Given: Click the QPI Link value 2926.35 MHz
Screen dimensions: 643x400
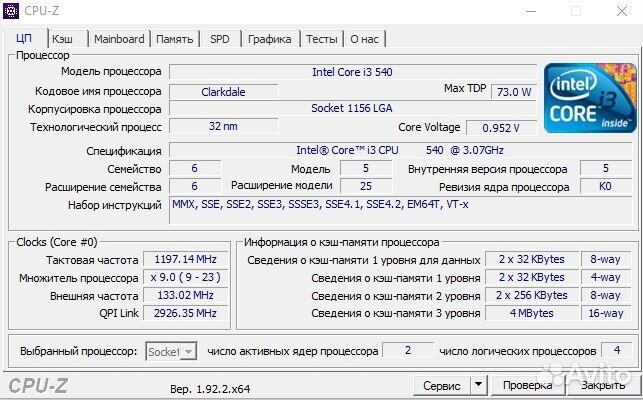Looking at the screenshot, I should [x=185, y=313].
